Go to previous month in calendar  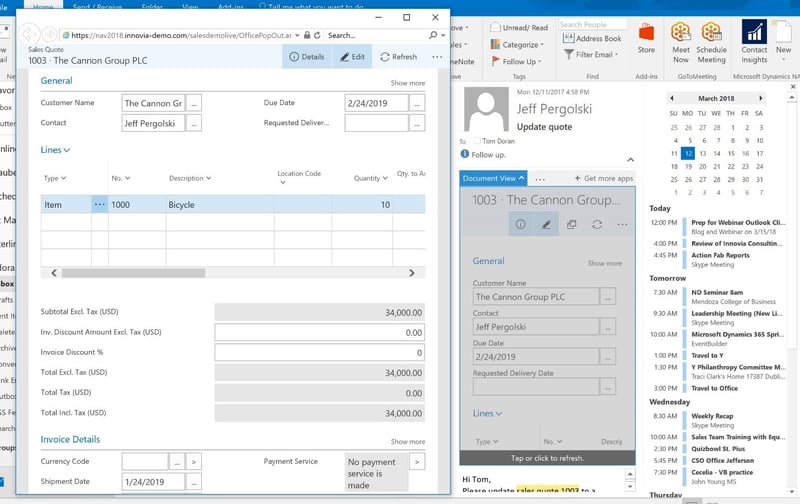672,98
